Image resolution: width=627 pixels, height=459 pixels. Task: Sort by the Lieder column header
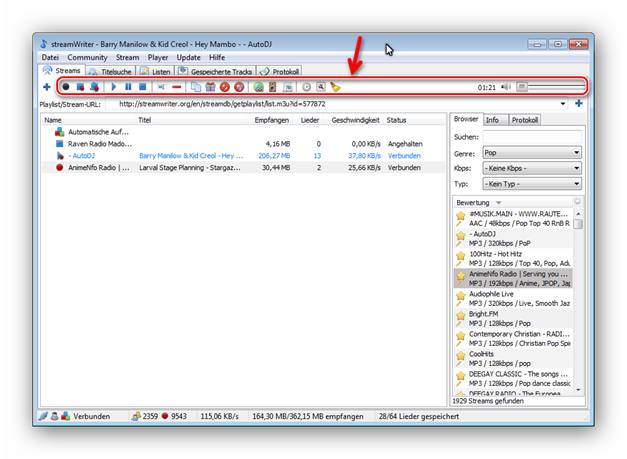click(310, 120)
